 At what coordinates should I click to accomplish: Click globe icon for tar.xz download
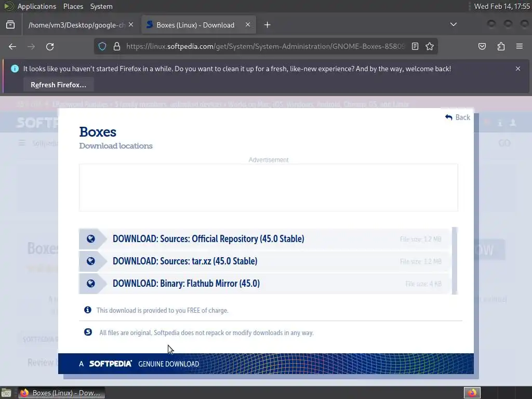(90, 261)
